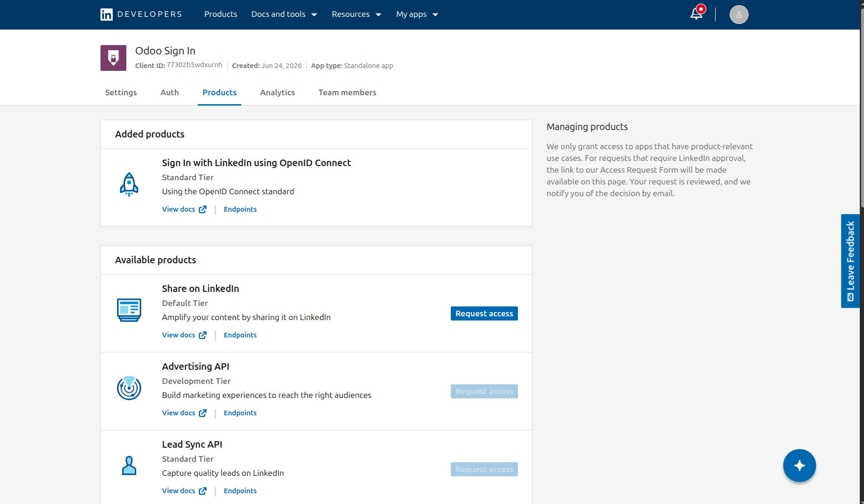Click the Odoo Sign In app logo
This screenshot has width=864, height=504.
(x=113, y=58)
